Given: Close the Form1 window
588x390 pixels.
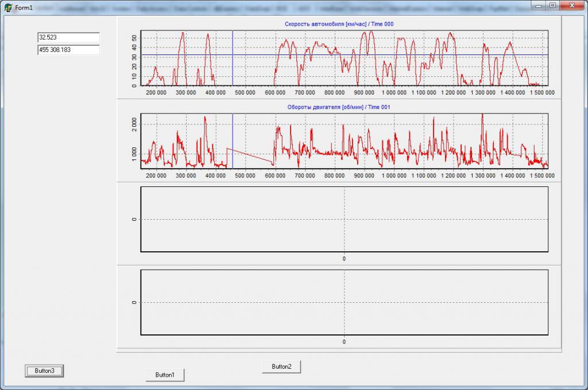Looking at the screenshot, I should pyautogui.click(x=572, y=5).
